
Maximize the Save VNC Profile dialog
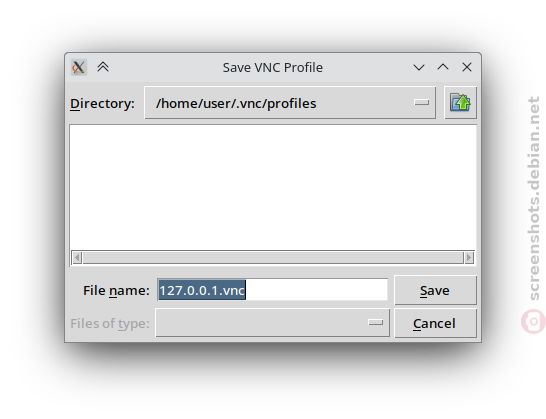(443, 67)
